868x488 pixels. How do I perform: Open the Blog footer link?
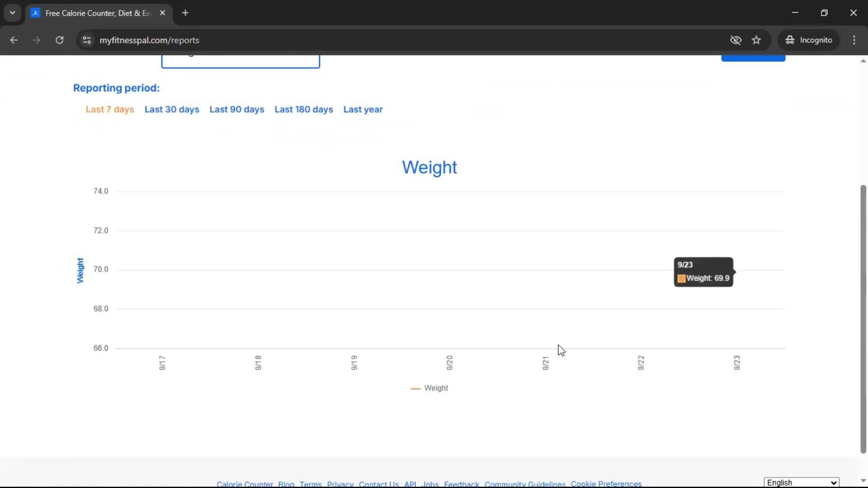click(x=286, y=484)
